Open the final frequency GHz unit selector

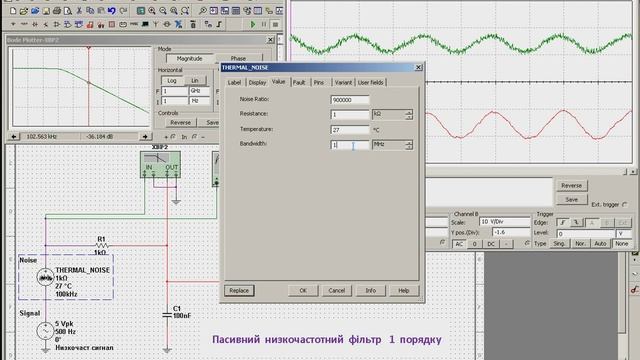point(200,91)
